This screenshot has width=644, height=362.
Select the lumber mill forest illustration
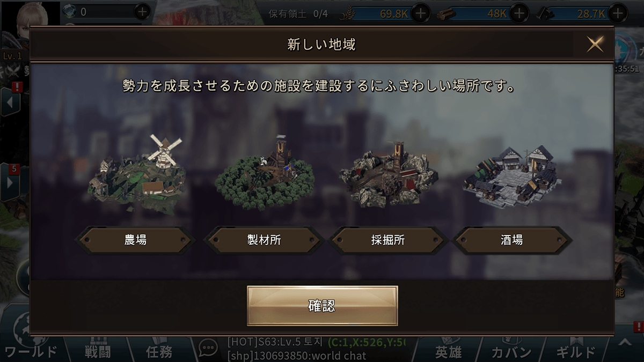click(x=265, y=171)
